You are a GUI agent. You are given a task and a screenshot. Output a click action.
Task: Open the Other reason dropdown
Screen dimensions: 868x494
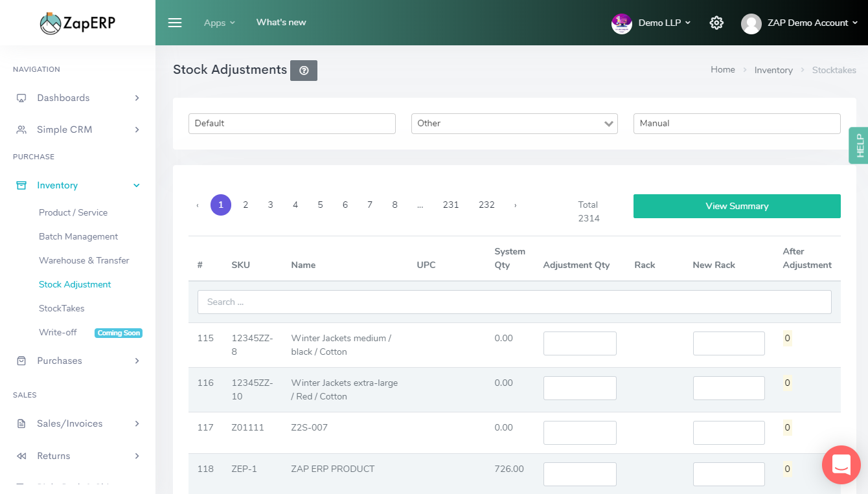[x=514, y=124]
